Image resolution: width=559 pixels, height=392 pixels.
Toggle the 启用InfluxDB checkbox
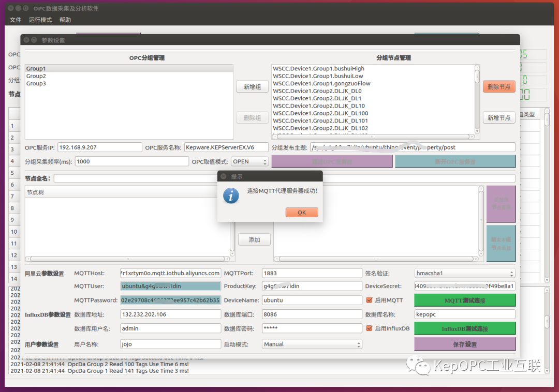pos(370,328)
